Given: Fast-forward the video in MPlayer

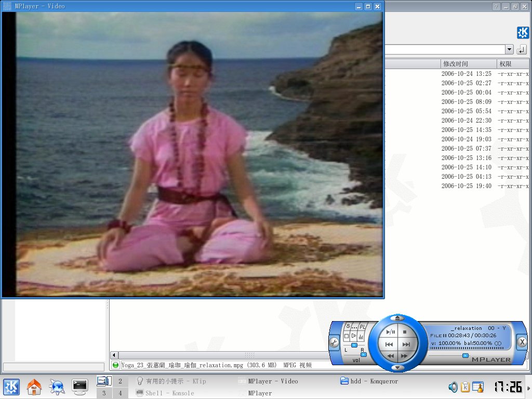Looking at the screenshot, I should click(x=404, y=356).
